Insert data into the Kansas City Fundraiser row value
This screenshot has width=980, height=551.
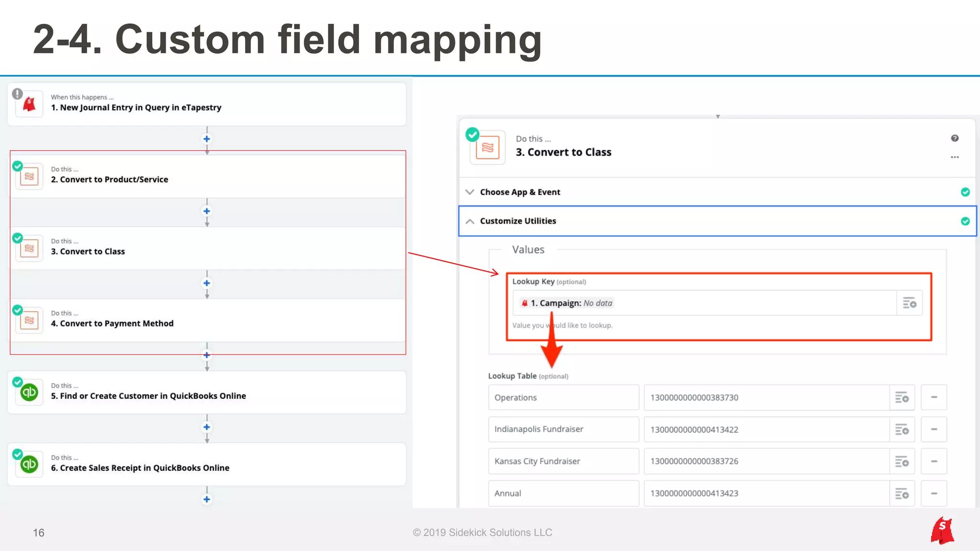[902, 462]
